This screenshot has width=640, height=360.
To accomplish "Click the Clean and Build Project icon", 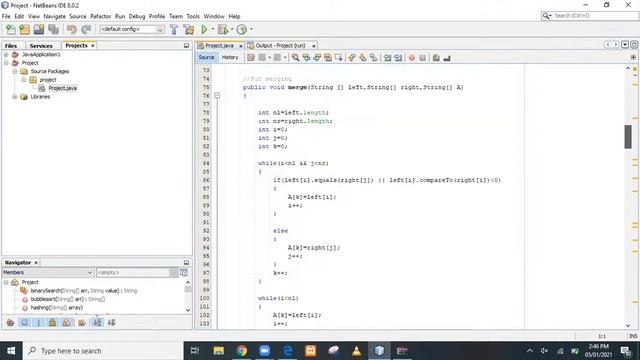I will (x=189, y=29).
